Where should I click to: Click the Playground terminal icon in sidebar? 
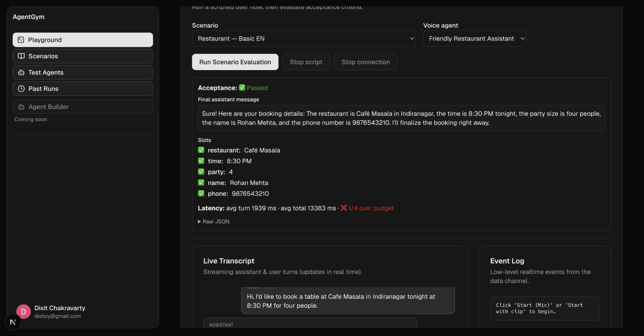(21, 40)
